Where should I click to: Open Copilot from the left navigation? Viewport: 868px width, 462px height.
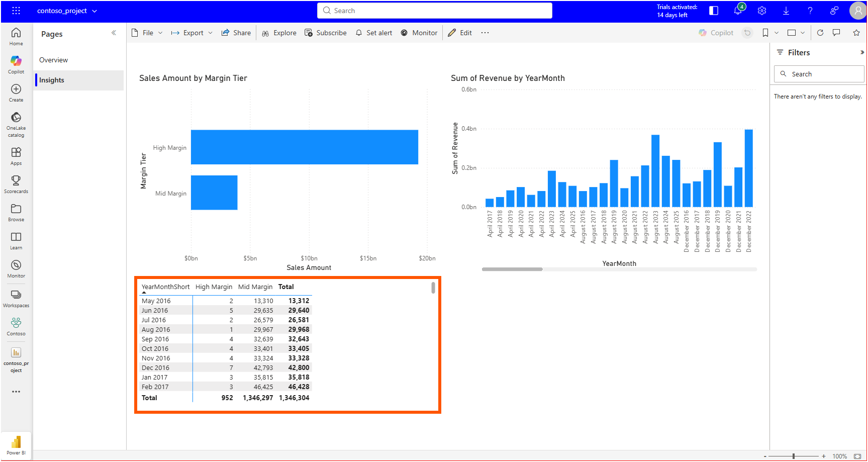click(x=16, y=64)
